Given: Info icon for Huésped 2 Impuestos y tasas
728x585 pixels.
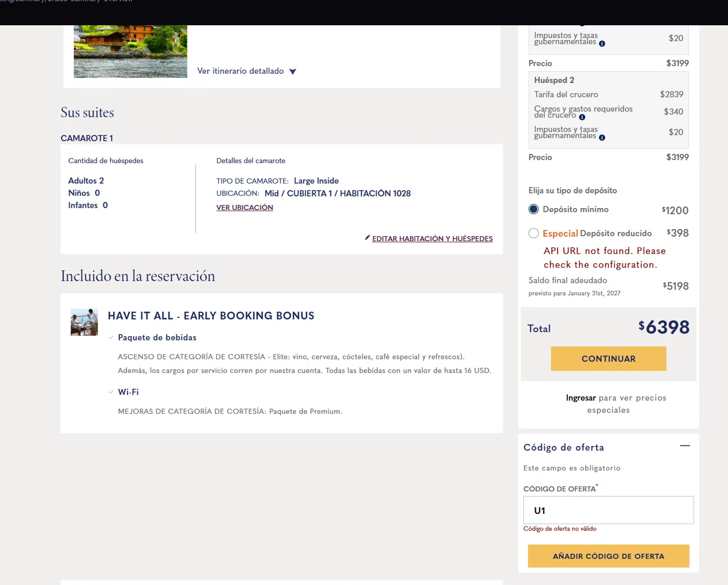Looking at the screenshot, I should pos(602,138).
